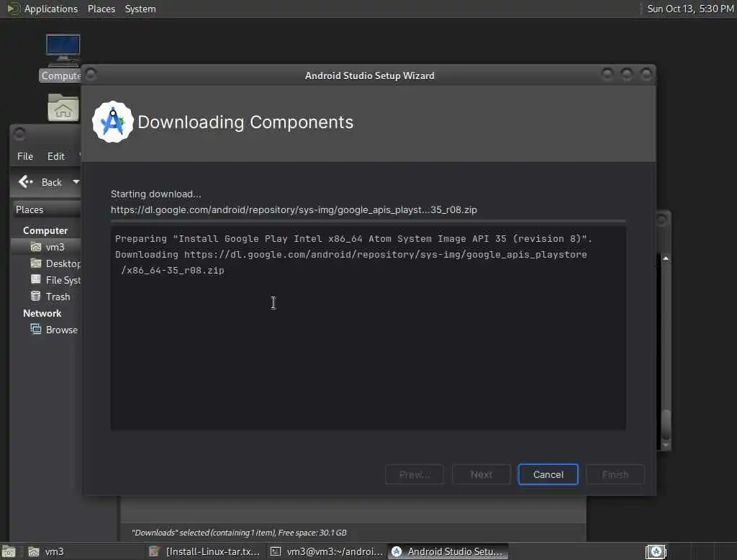Cancel the component download

tap(548, 474)
